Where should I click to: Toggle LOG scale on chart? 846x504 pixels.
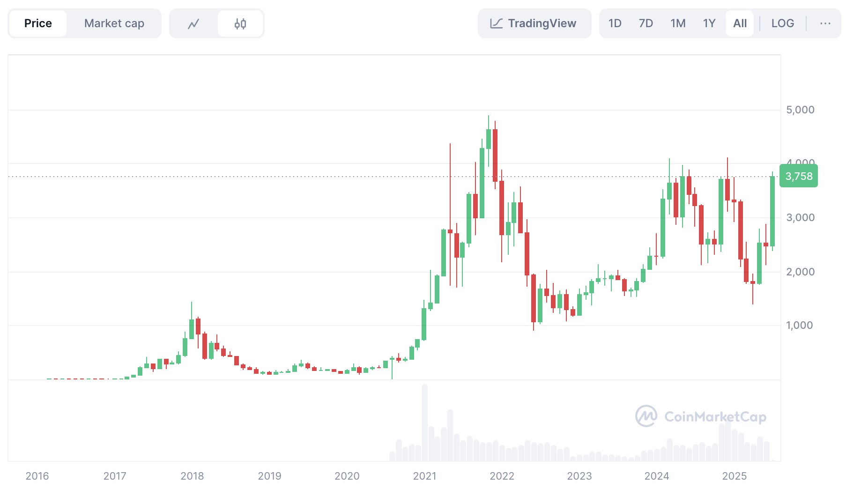point(782,23)
